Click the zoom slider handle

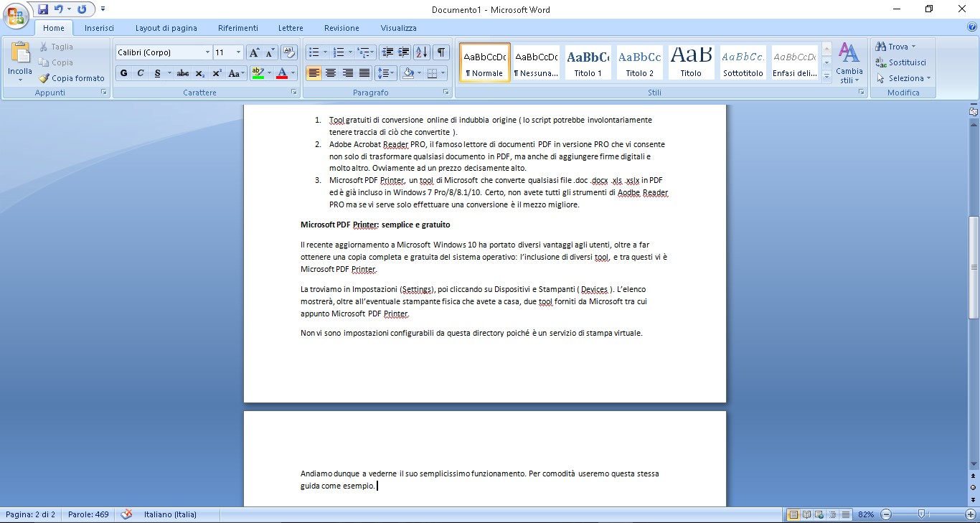tap(921, 514)
